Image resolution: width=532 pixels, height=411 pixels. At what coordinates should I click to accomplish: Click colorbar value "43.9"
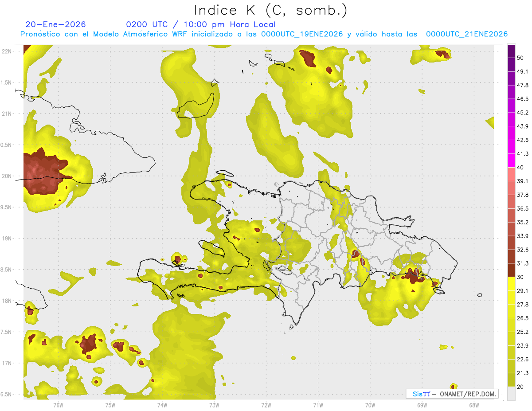[x=523, y=126]
